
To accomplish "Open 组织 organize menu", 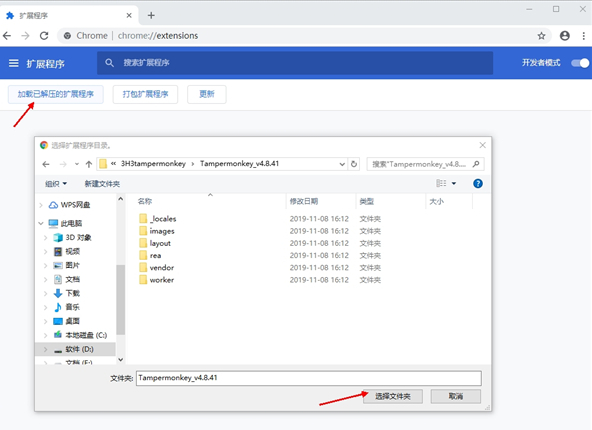I will tap(56, 184).
